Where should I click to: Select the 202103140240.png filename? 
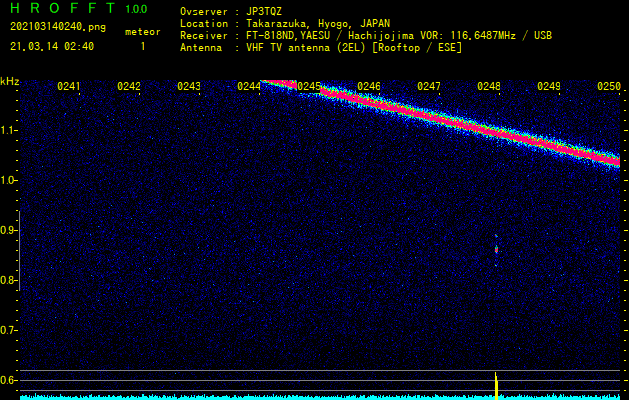[x=57, y=27]
